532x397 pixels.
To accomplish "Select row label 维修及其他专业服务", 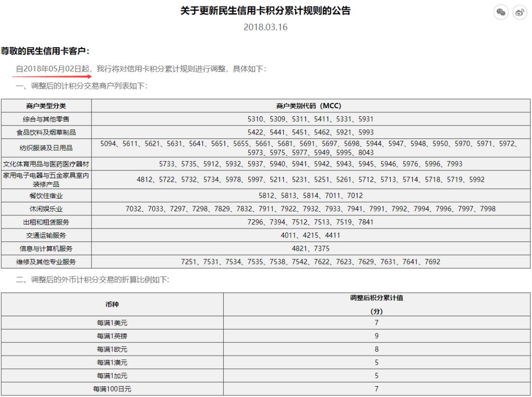I will click(x=46, y=262).
